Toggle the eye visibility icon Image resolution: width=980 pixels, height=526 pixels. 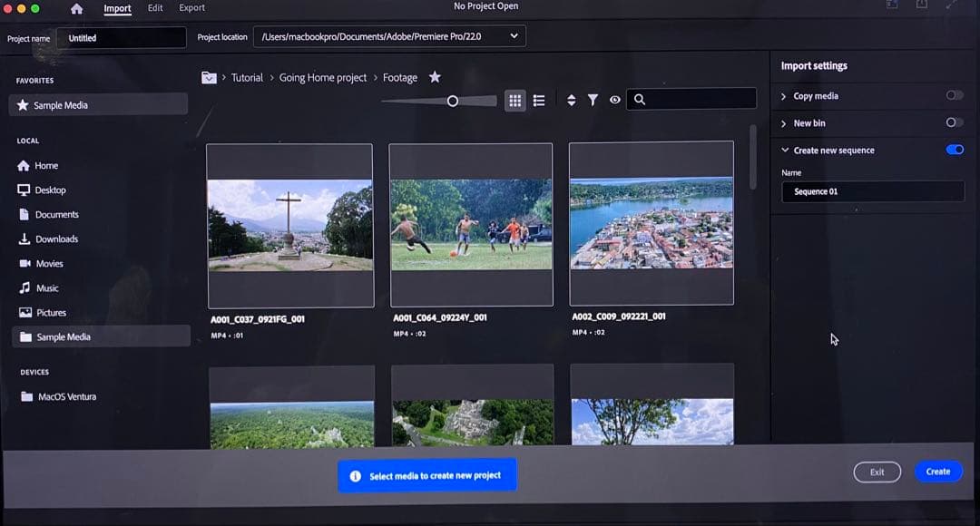[615, 101]
